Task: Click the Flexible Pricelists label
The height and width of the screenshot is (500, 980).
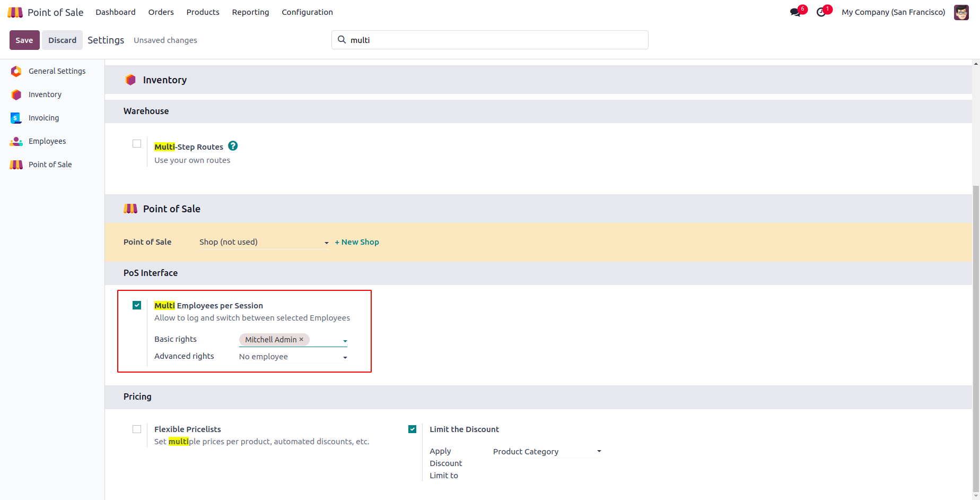Action: click(188, 429)
